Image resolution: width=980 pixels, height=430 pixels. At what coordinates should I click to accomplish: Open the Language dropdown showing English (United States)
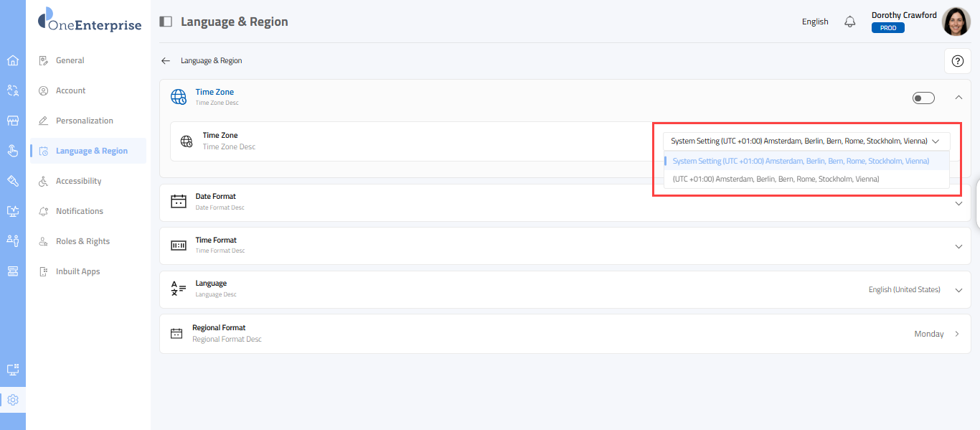pos(958,290)
